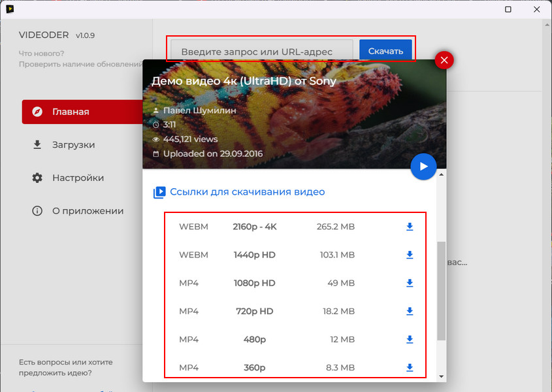The image size is (552, 392).
Task: Click the author name Павел Шумилин
Action: tap(200, 110)
